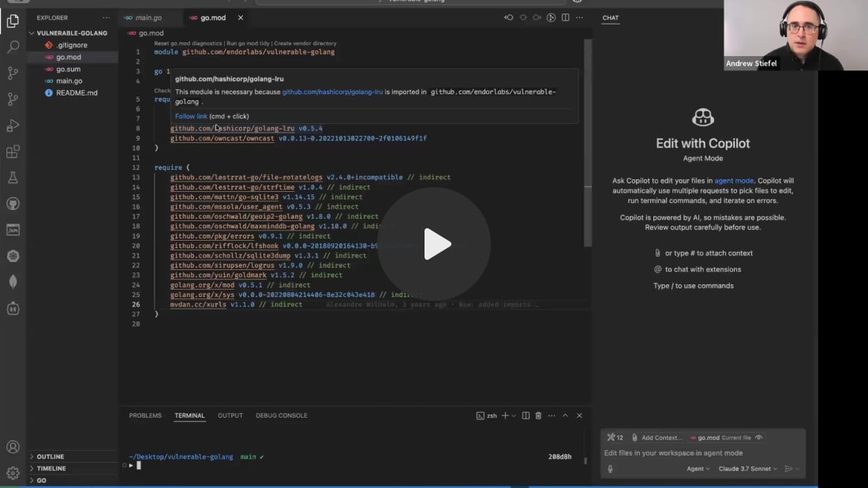Screen dimensions: 868x488
Task: Switch to the OUTPUT panel tab
Action: pos(230,415)
